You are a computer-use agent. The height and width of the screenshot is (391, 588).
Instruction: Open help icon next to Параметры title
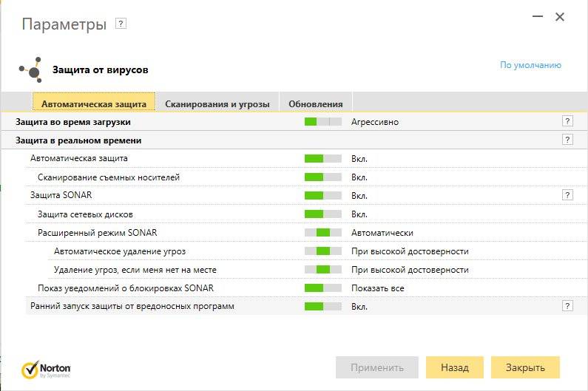pos(121,24)
